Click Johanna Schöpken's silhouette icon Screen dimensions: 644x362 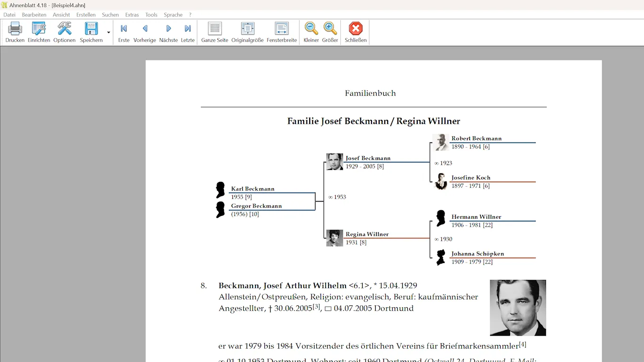coord(441,257)
